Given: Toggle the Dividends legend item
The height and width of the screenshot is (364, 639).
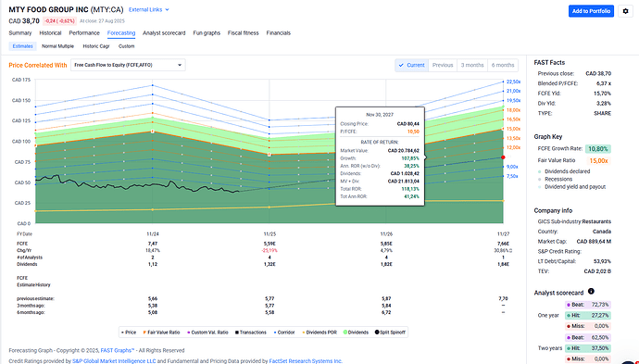Looking at the screenshot, I should pos(356,333).
